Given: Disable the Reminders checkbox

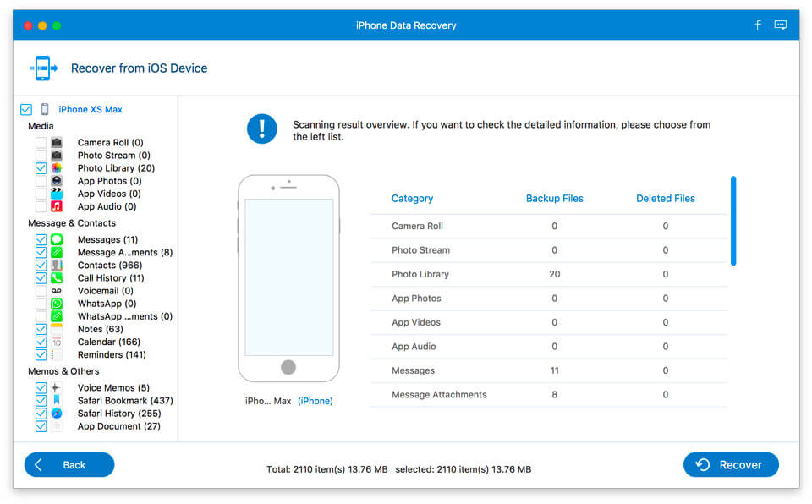Looking at the screenshot, I should [41, 354].
